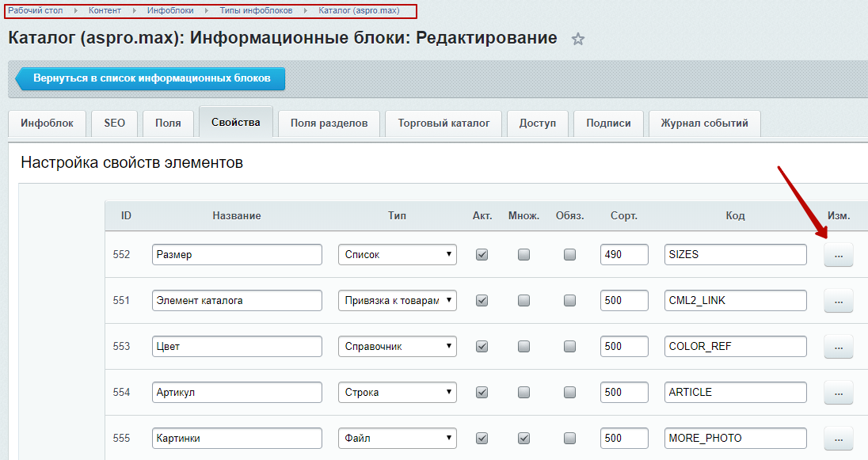Disable multiple checkbox for Картинки row
The height and width of the screenshot is (460, 868).
523,439
